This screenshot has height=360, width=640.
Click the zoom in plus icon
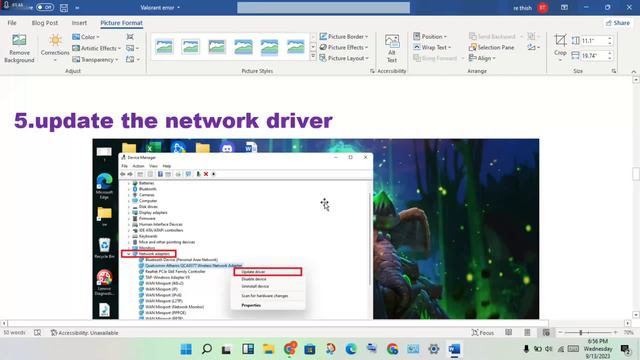pos(615,333)
